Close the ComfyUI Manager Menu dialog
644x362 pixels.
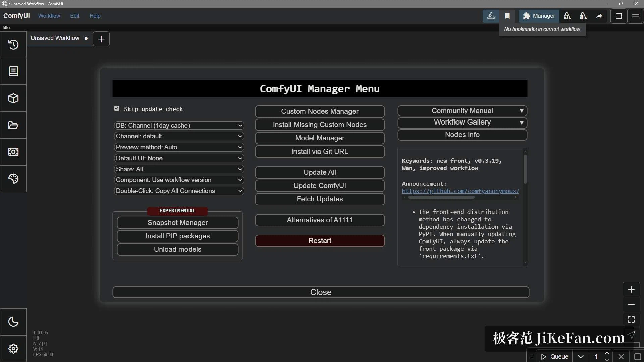[x=321, y=292]
